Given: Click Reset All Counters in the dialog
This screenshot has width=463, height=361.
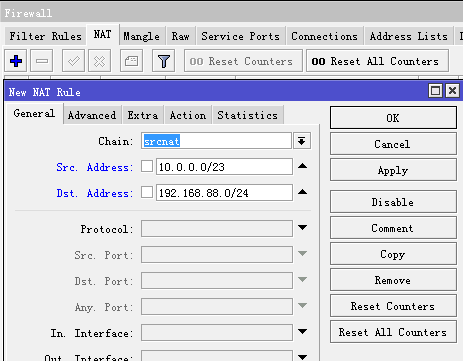Looking at the screenshot, I should click(x=393, y=332).
